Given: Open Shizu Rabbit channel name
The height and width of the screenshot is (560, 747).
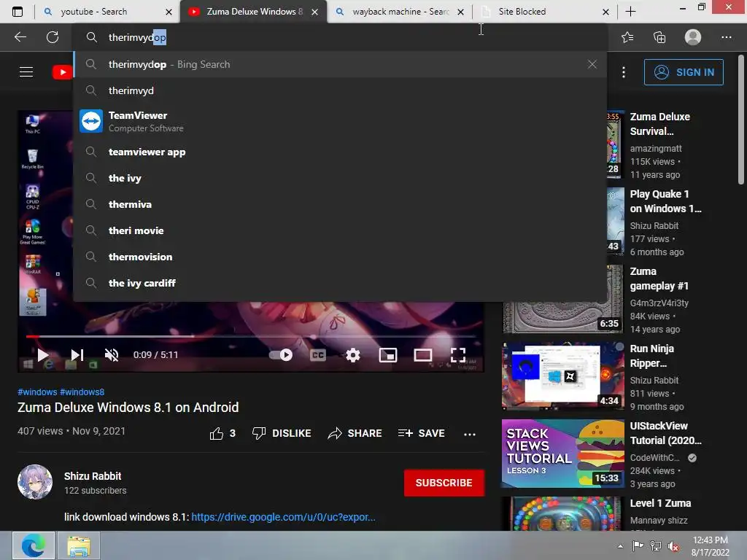Looking at the screenshot, I should [93, 476].
